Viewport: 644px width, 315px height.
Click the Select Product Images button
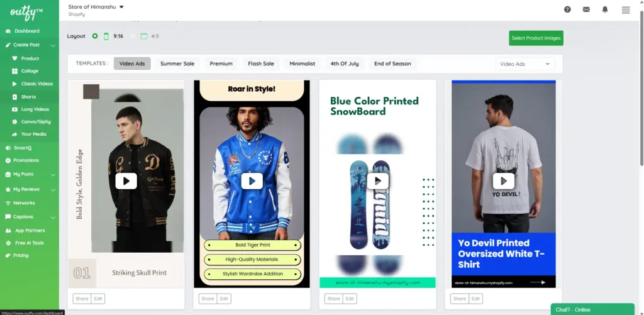[536, 38]
